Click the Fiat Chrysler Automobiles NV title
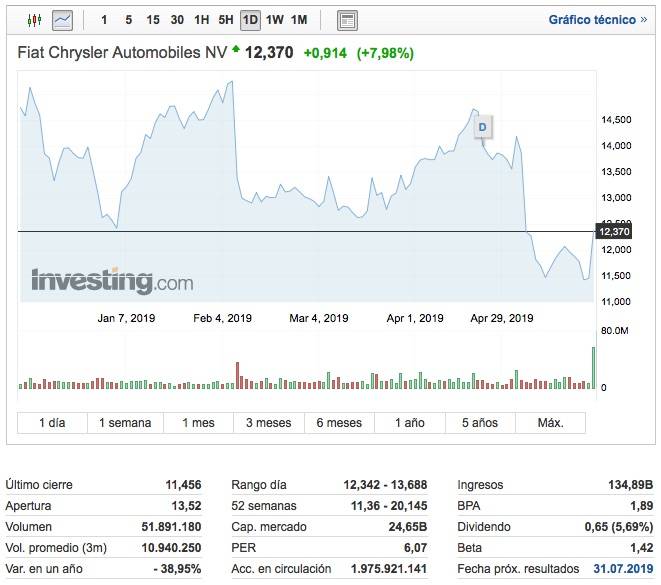Screen dimensions: 661x585 122,53
